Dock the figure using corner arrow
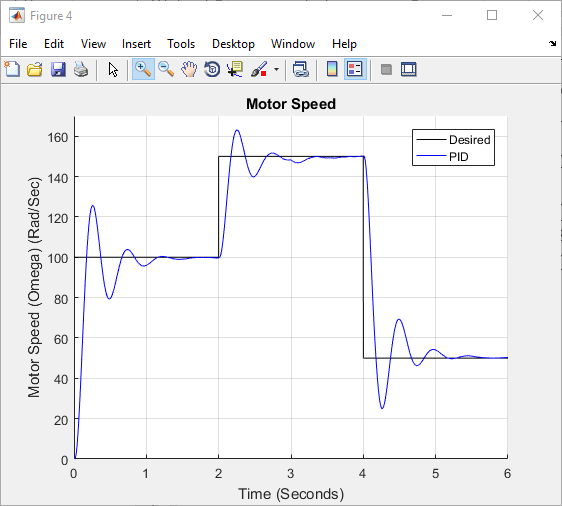 coord(552,43)
